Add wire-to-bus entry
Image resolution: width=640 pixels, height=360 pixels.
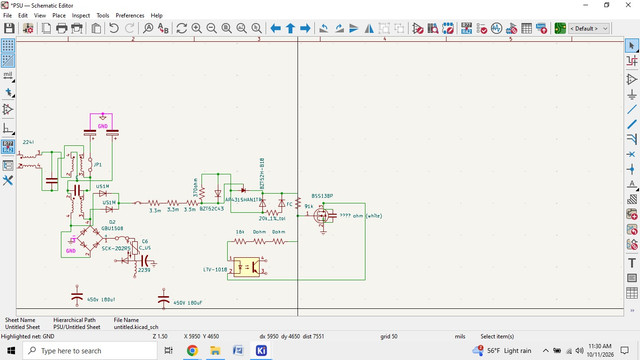(x=632, y=139)
